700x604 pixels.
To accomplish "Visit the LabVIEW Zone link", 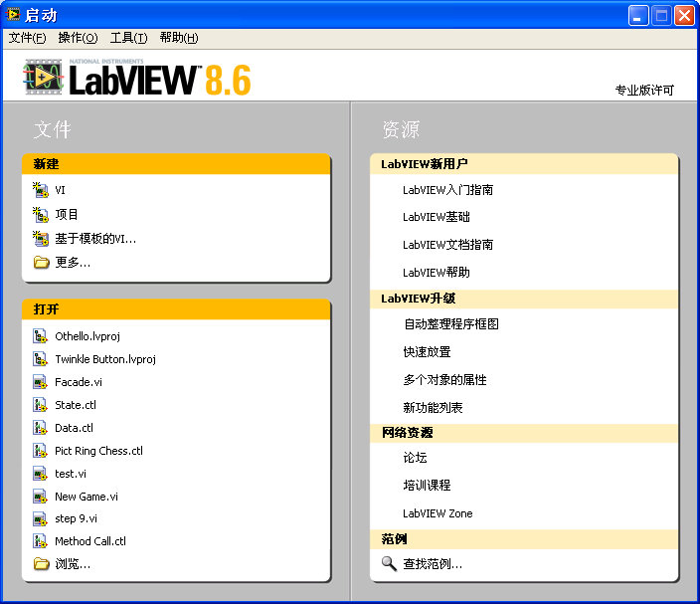I will [x=437, y=513].
